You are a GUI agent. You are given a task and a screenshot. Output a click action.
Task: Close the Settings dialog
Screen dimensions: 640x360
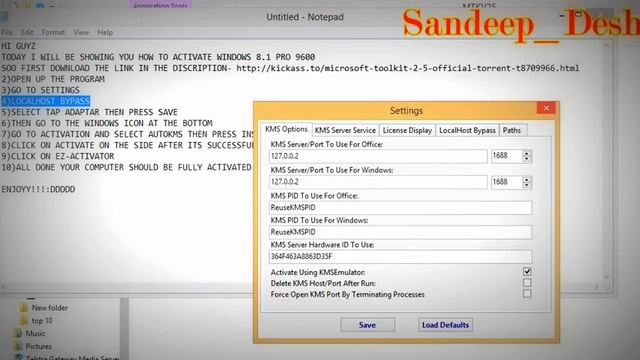point(546,108)
